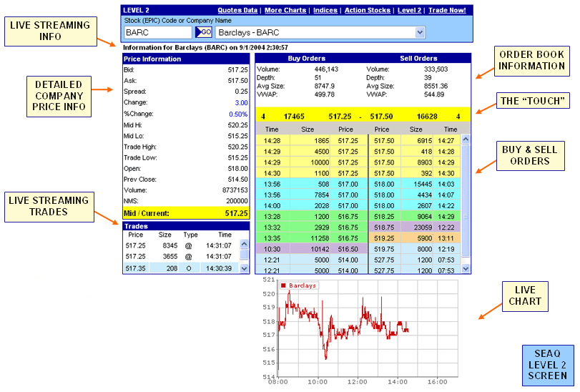580x392 pixels.
Task: Click the touch sell size 16628
Action: 427,117
